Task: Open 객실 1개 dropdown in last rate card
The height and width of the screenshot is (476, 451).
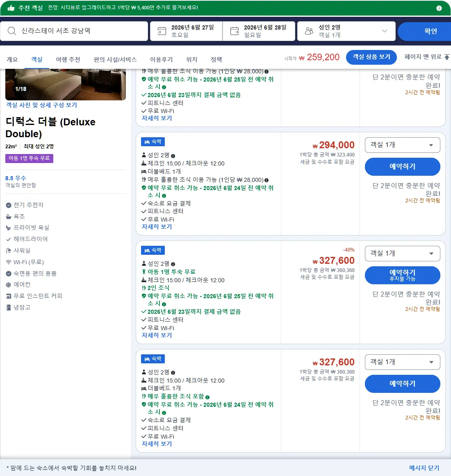Action: pyautogui.click(x=402, y=362)
